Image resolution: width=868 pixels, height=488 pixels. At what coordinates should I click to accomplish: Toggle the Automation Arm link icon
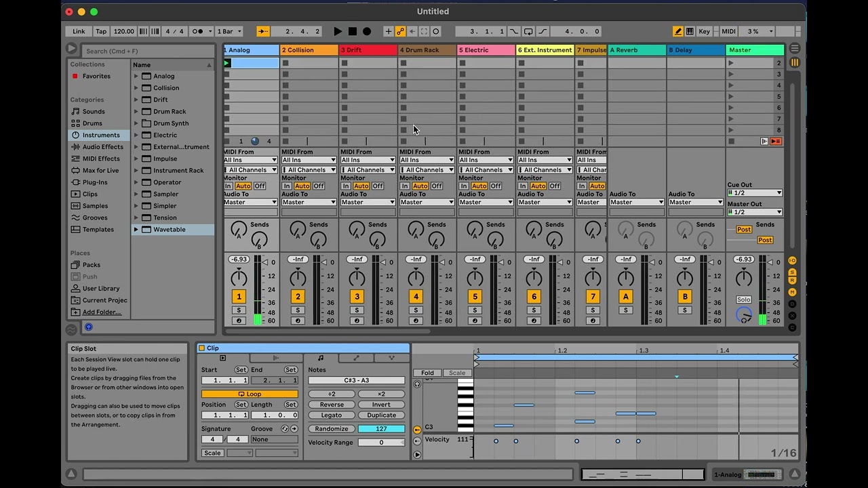400,31
